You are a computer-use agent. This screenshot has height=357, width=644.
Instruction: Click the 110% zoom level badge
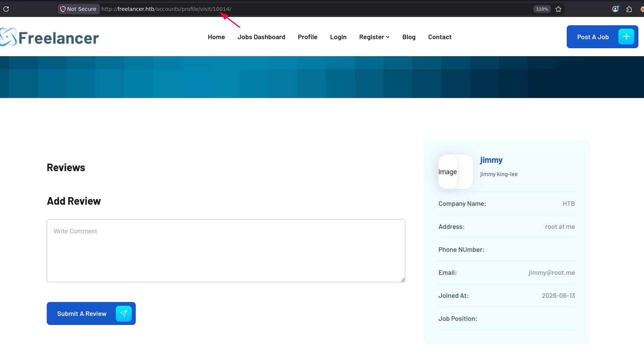542,9
